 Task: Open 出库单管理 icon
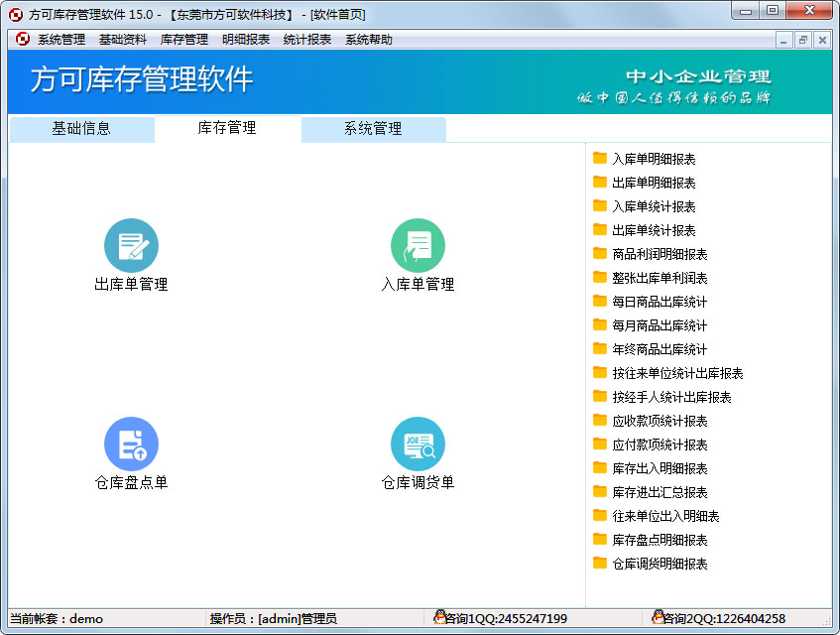point(131,245)
